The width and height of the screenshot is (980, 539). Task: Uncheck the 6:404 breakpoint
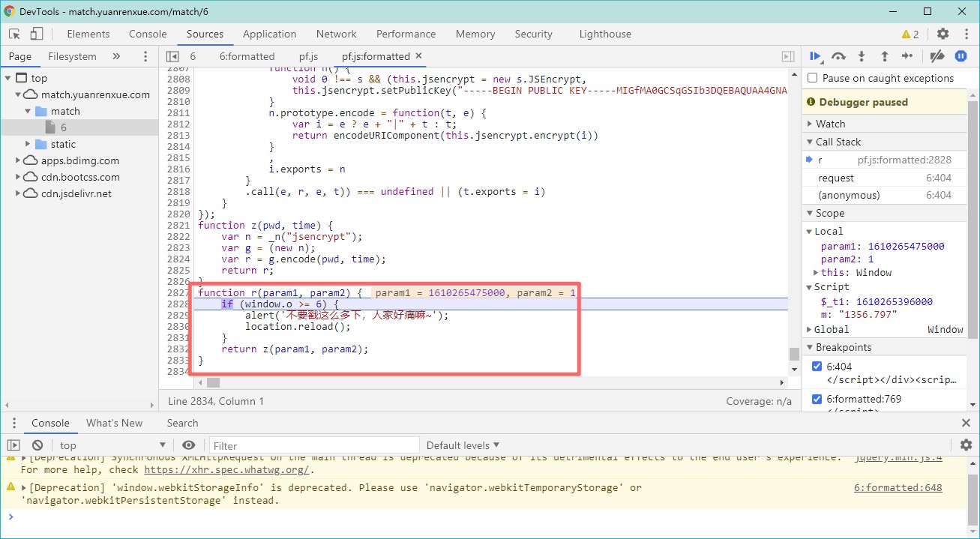(x=817, y=367)
